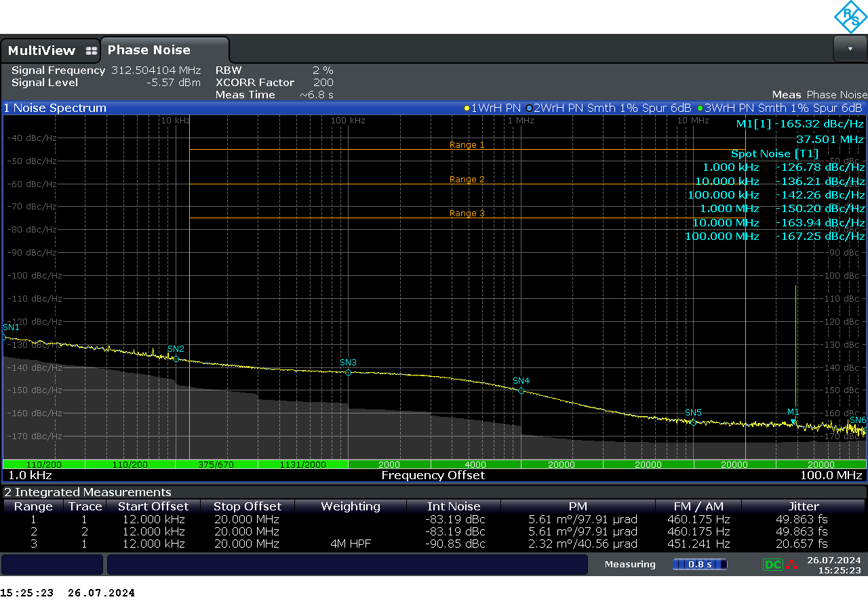This screenshot has width=868, height=610.
Task: Click the 4M HPF weighting cell
Action: (x=351, y=544)
